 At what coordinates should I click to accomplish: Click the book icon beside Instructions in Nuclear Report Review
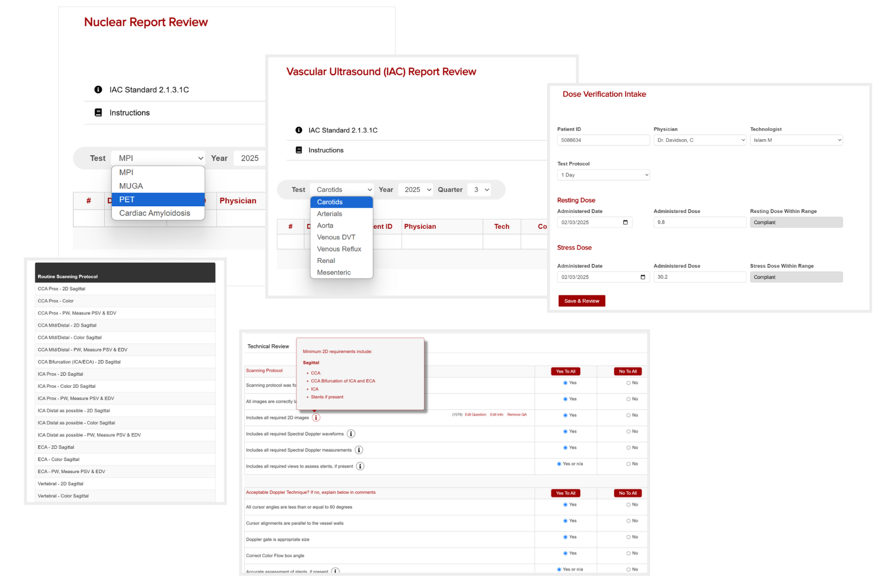click(x=98, y=113)
